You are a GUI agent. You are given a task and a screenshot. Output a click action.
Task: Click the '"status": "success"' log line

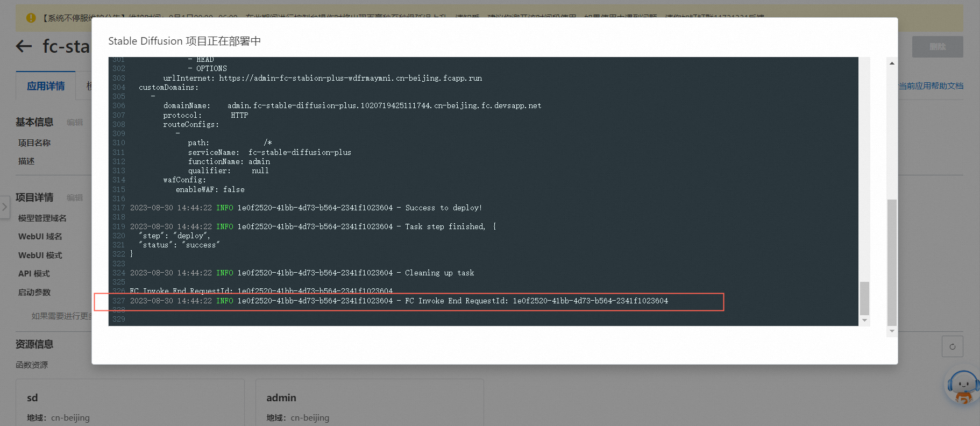pos(180,245)
